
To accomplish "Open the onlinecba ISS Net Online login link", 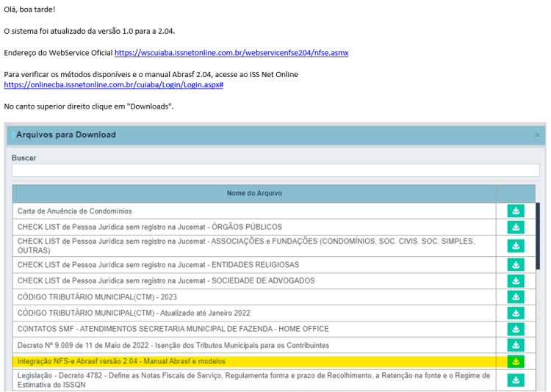I will click(113, 84).
